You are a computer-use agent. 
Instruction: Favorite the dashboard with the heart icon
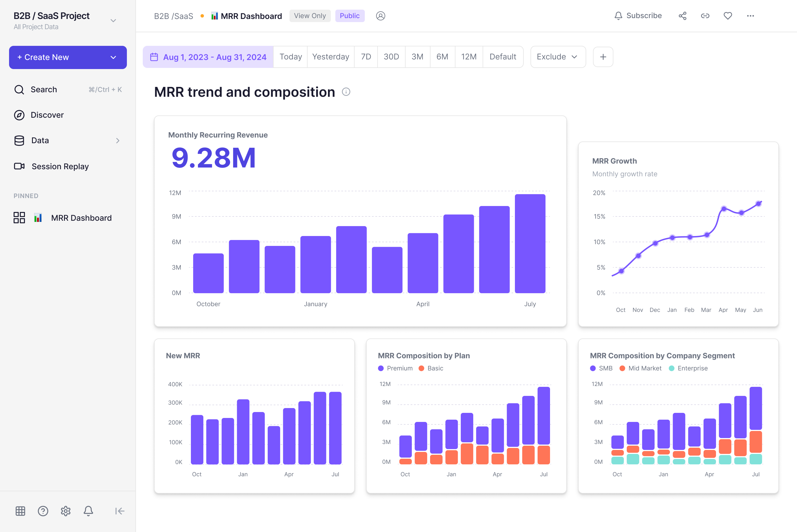[x=728, y=16]
